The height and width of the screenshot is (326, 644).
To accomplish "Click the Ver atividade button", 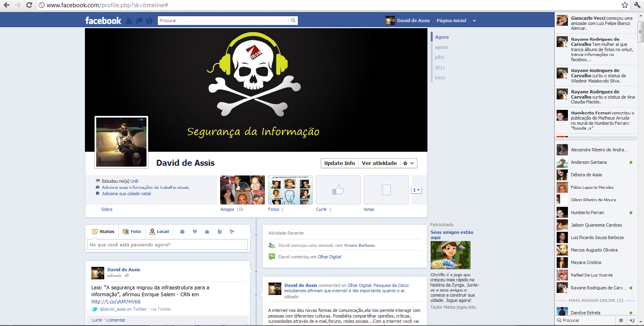I will [379, 163].
